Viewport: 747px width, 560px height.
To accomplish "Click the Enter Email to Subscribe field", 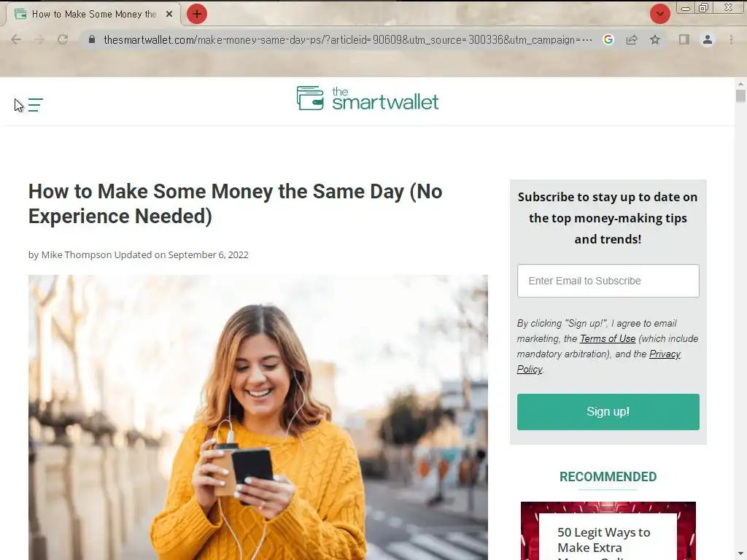I will click(608, 281).
